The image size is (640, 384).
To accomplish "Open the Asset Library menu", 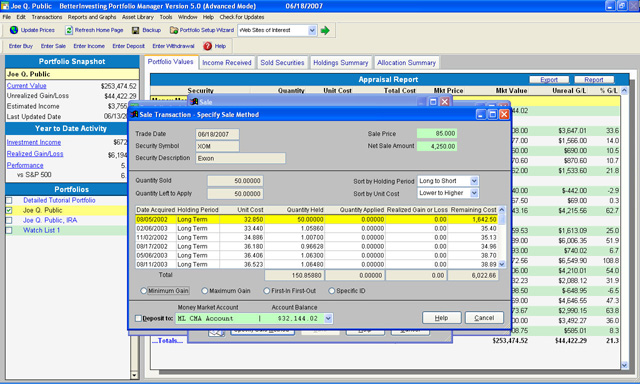I will (x=138, y=17).
